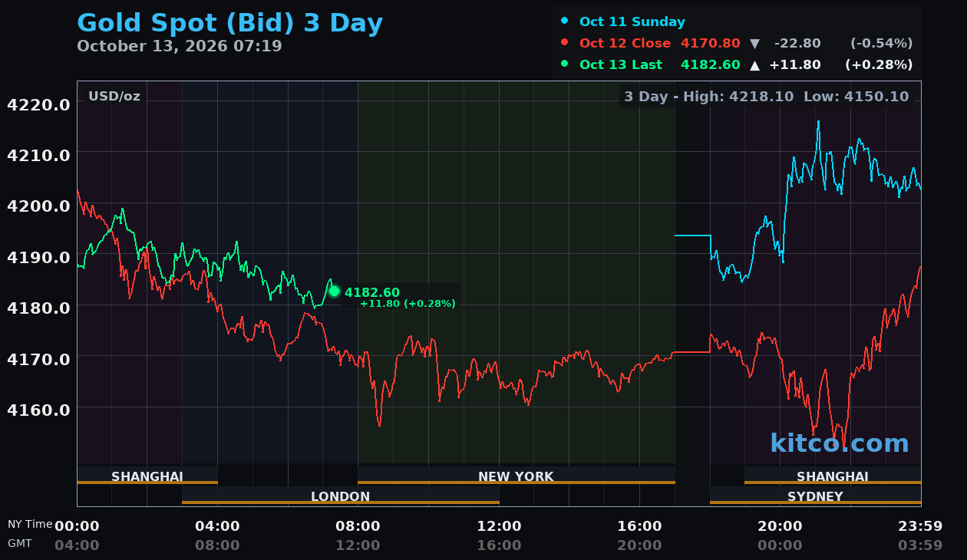Click the 23:59 NY time tick label
967x560 pixels.
pyautogui.click(x=920, y=526)
